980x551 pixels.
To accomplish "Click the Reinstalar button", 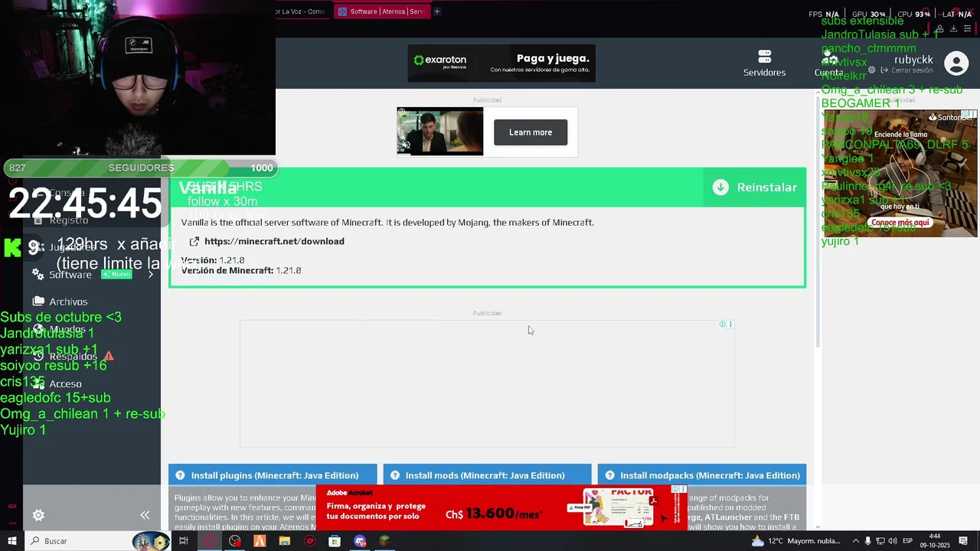I will pyautogui.click(x=755, y=187).
